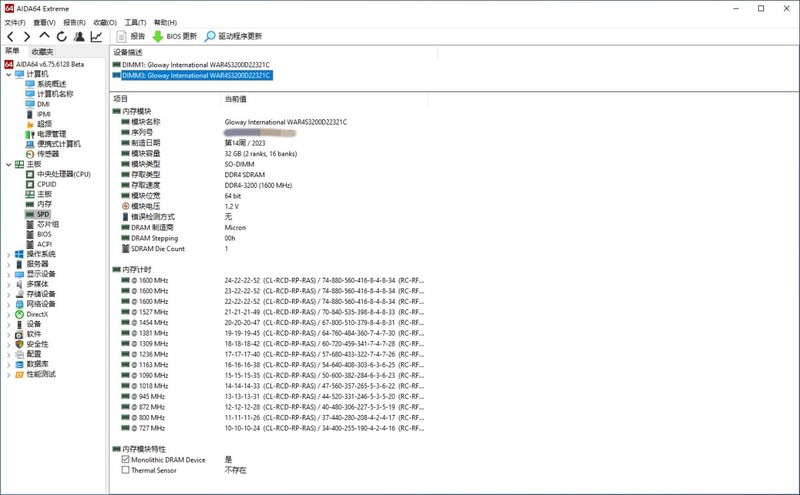Collapse the 计算机 tree node
The width and height of the screenshot is (800, 495).
point(8,75)
